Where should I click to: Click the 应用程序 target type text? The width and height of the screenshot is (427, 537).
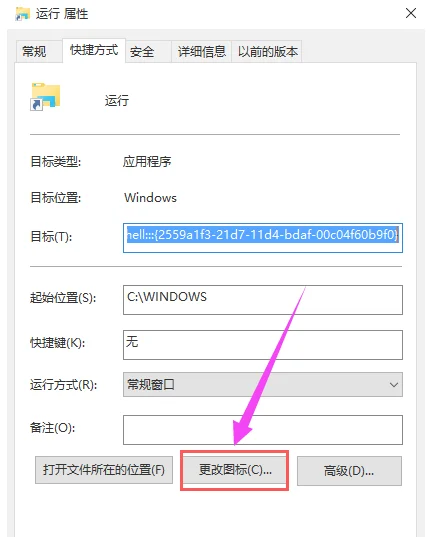coord(147,161)
